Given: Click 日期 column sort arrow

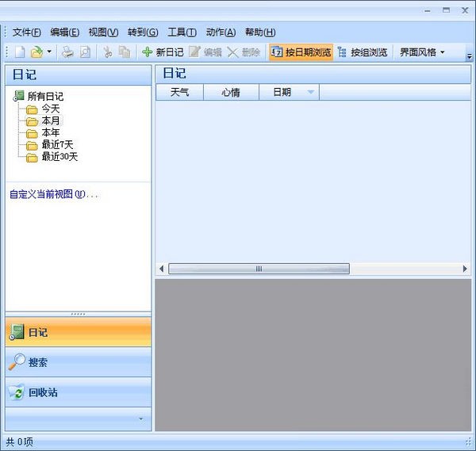Looking at the screenshot, I should [310, 92].
